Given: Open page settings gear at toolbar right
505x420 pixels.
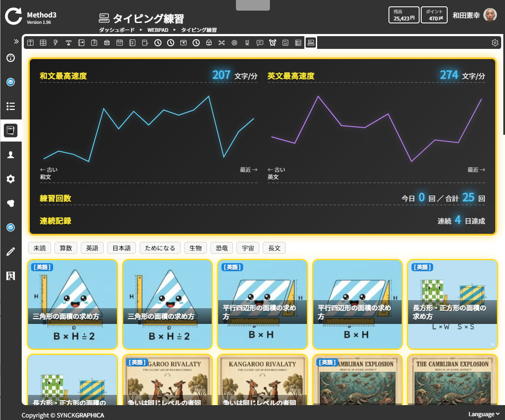Looking at the screenshot, I should pyautogui.click(x=495, y=43).
